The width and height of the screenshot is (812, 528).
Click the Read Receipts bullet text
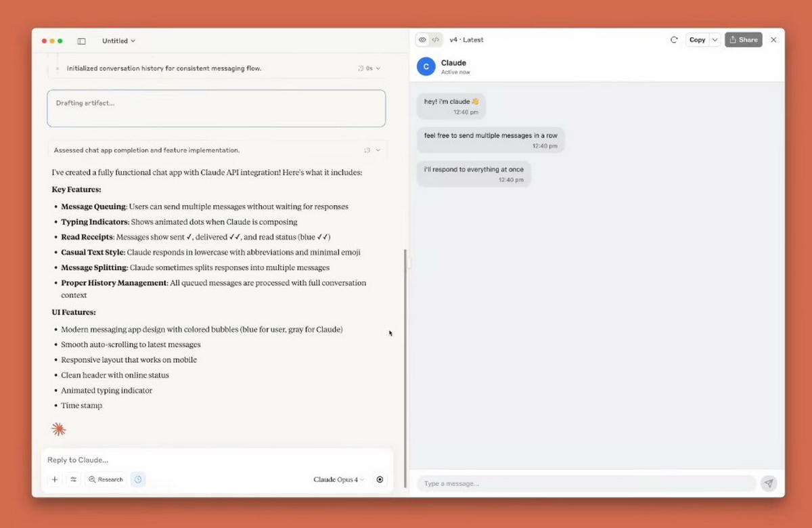196,237
